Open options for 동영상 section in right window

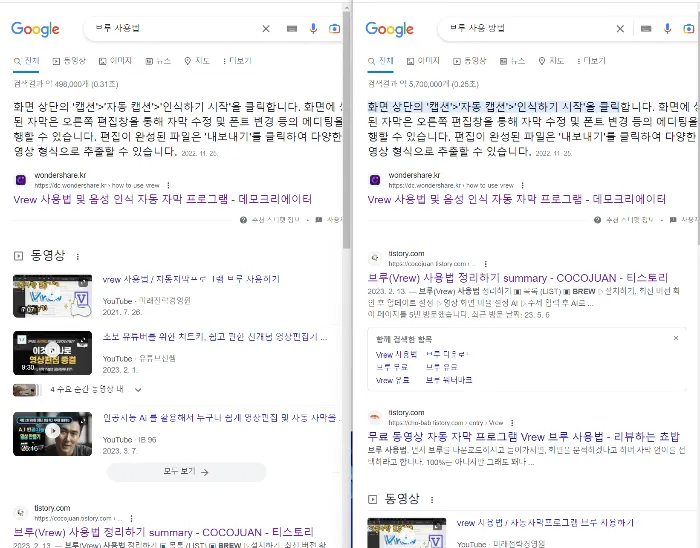click(432, 500)
